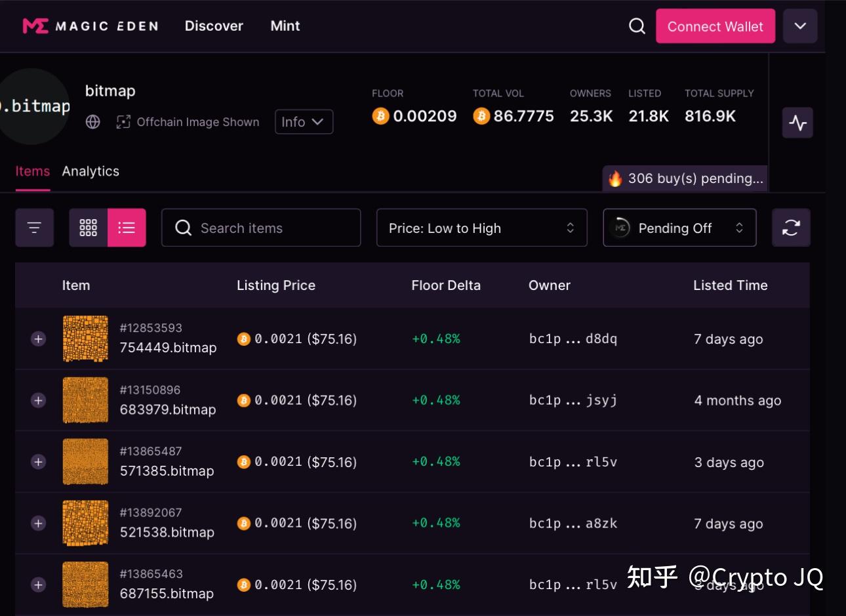
Task: Open thumbnail of 683979.bitmap
Action: pos(85,400)
